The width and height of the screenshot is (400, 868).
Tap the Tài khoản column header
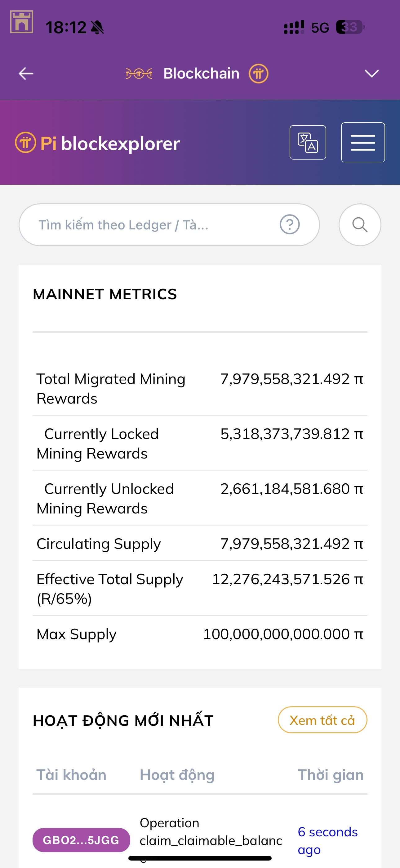click(x=71, y=775)
